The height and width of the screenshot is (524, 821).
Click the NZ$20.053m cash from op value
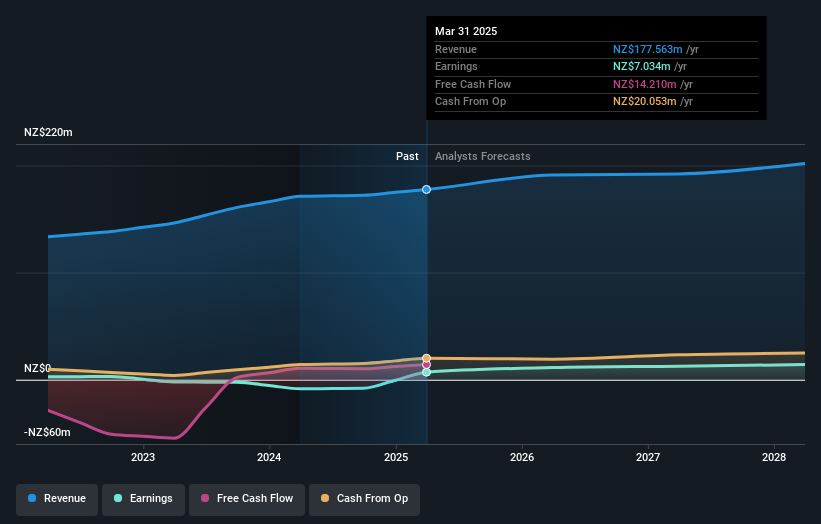point(645,102)
